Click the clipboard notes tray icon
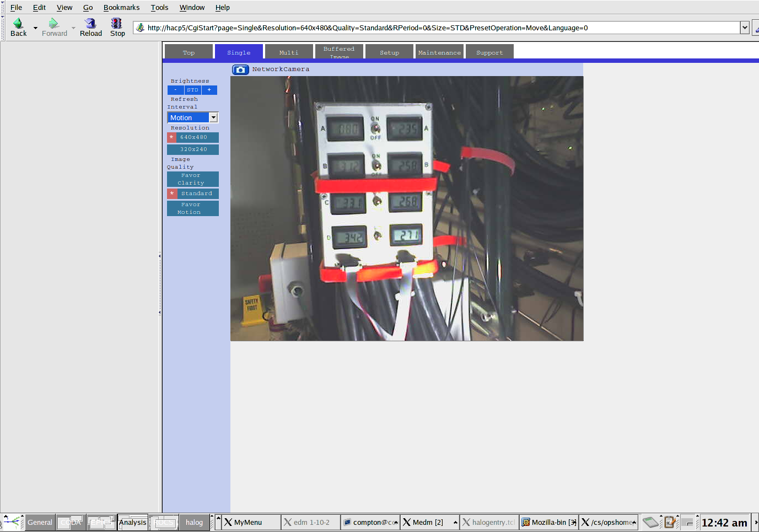The image size is (759, 532). pyautogui.click(x=669, y=522)
